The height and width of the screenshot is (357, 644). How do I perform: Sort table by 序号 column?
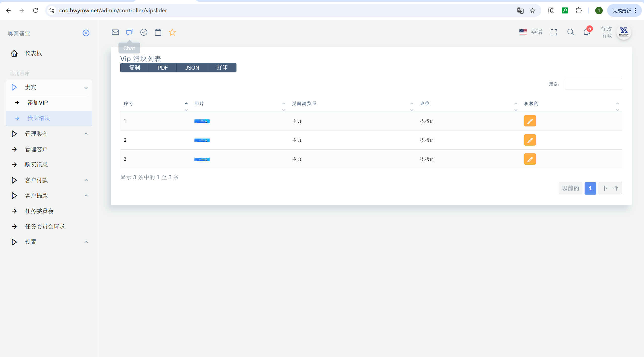point(154,104)
